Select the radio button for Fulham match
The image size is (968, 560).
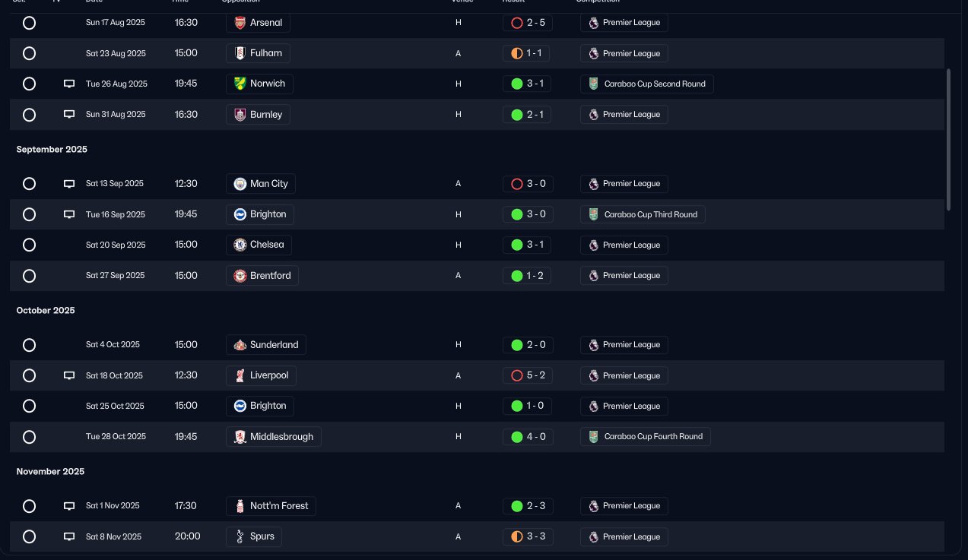[29, 53]
